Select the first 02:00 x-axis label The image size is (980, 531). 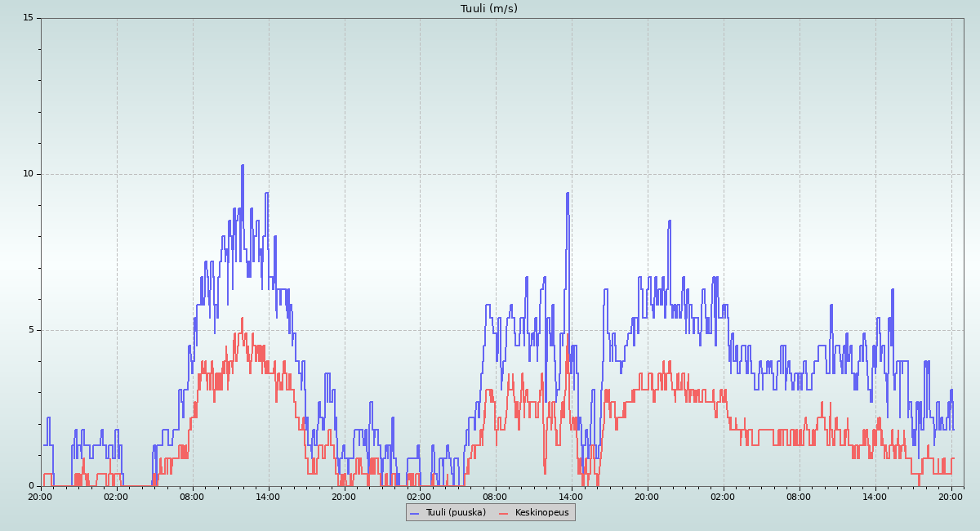(116, 496)
